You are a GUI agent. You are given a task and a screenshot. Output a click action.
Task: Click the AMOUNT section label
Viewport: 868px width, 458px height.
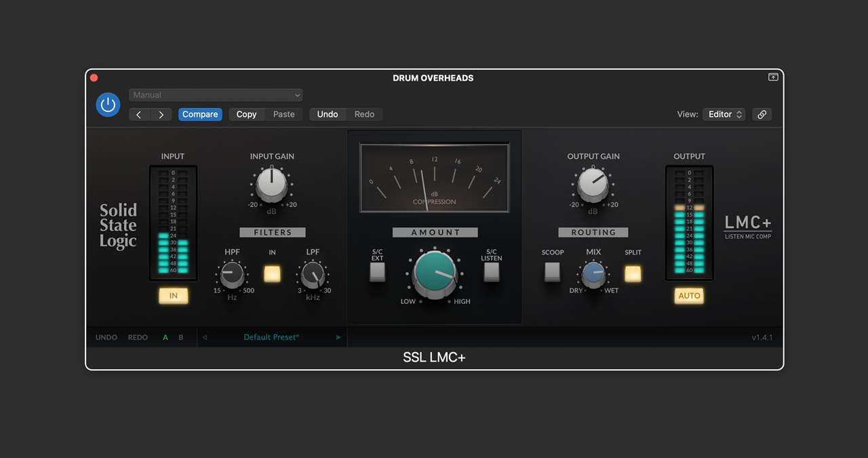point(435,232)
